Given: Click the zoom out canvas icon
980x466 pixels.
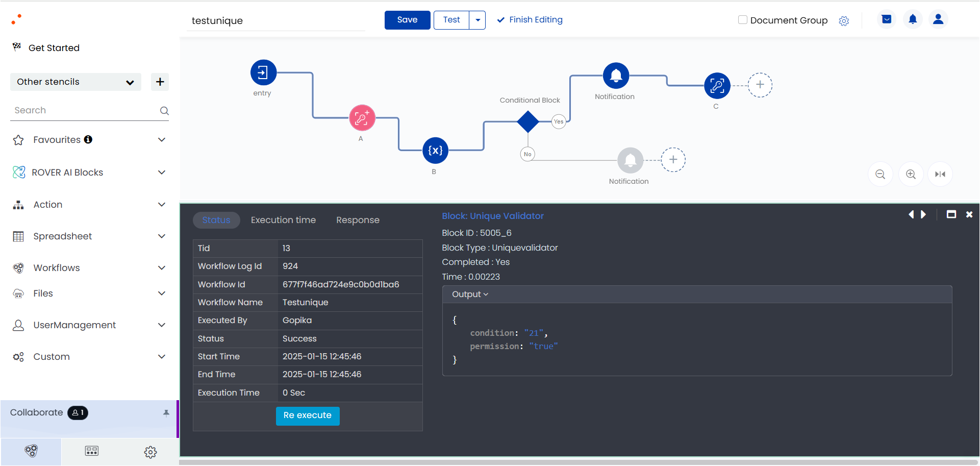Looking at the screenshot, I should click(x=880, y=175).
